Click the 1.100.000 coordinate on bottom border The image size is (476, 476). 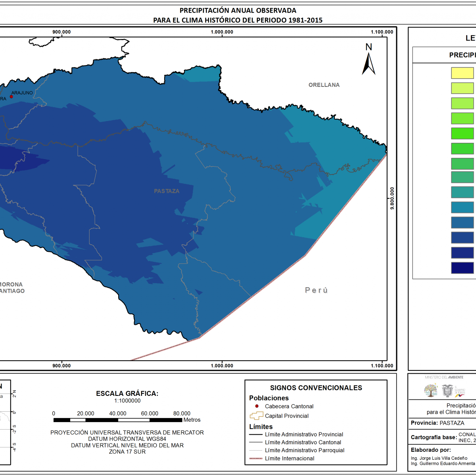click(382, 366)
